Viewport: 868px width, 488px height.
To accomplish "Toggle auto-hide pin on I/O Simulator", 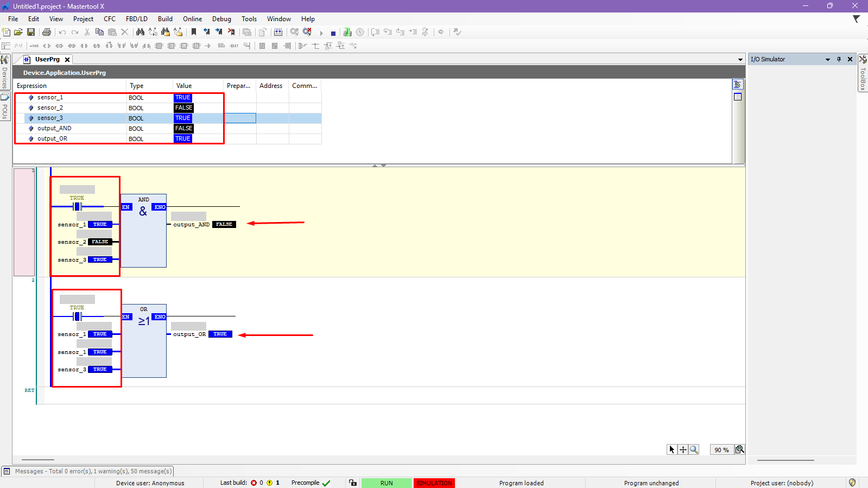I will pos(839,59).
